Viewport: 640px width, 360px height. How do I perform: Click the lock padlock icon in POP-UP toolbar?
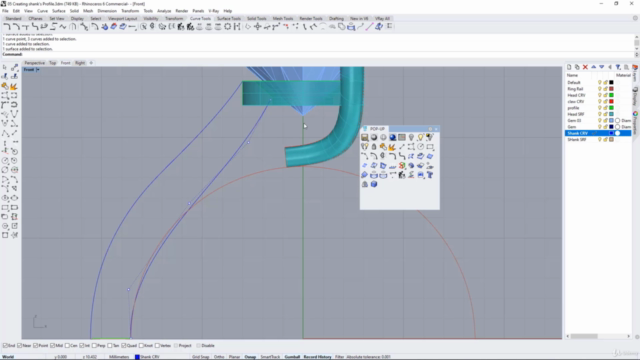(x=373, y=147)
